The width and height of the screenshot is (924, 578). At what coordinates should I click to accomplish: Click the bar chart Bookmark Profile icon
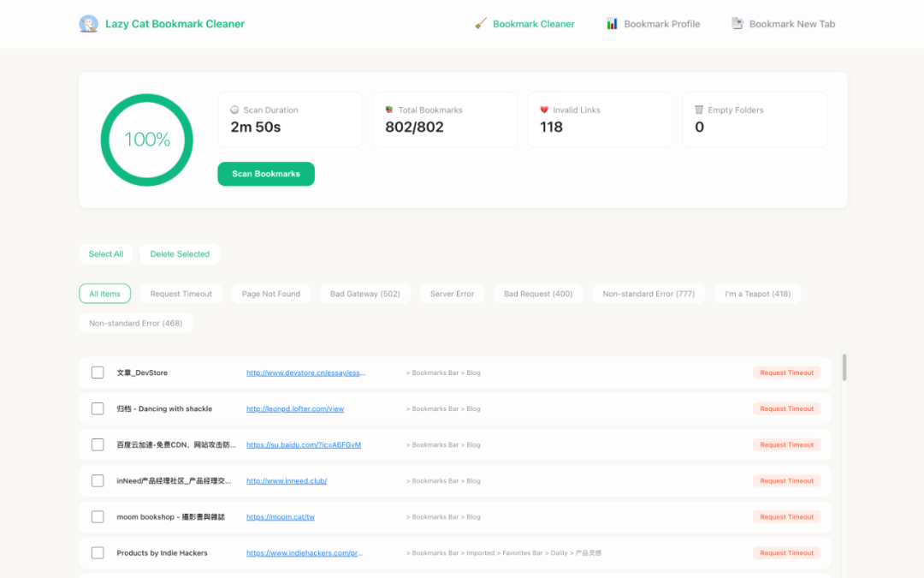coord(612,24)
